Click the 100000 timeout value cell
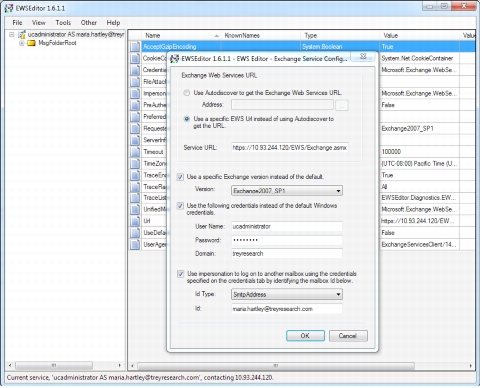The height and width of the screenshot is (388, 482). [419, 152]
